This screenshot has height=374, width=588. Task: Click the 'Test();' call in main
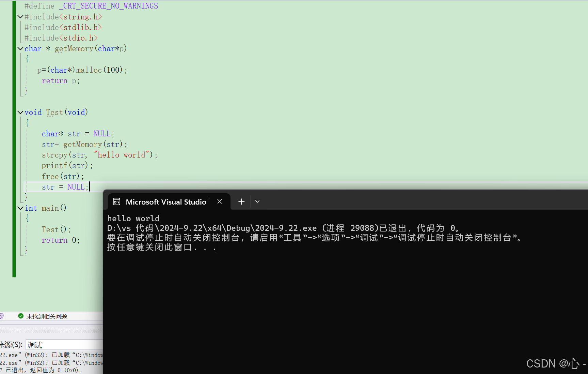tap(57, 229)
